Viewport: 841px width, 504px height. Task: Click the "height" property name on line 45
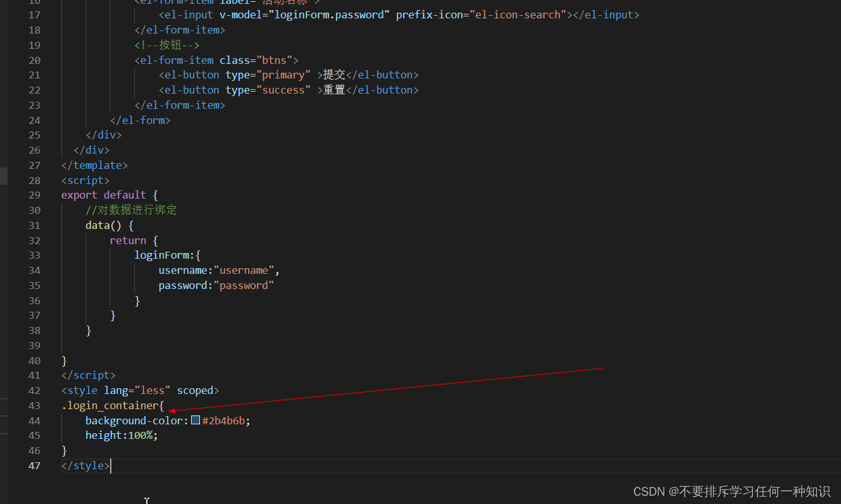click(104, 436)
